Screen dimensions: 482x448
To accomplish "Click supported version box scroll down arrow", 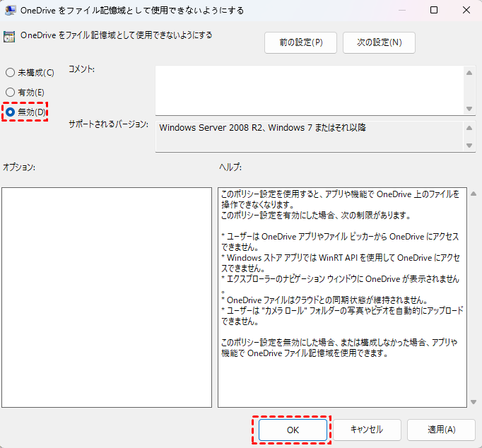I will 469,146.
